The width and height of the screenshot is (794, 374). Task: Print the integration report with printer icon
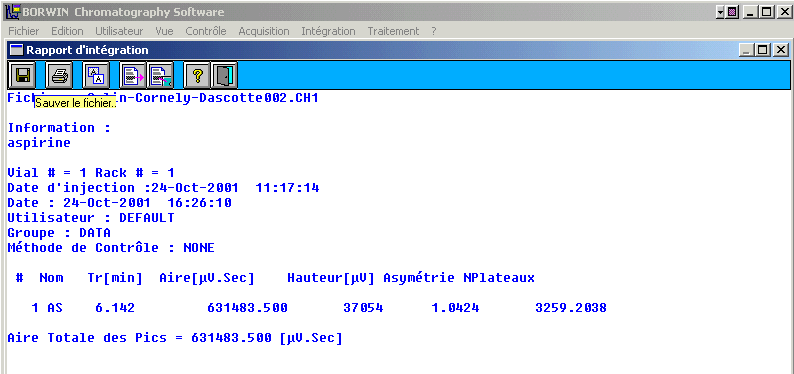(x=59, y=76)
